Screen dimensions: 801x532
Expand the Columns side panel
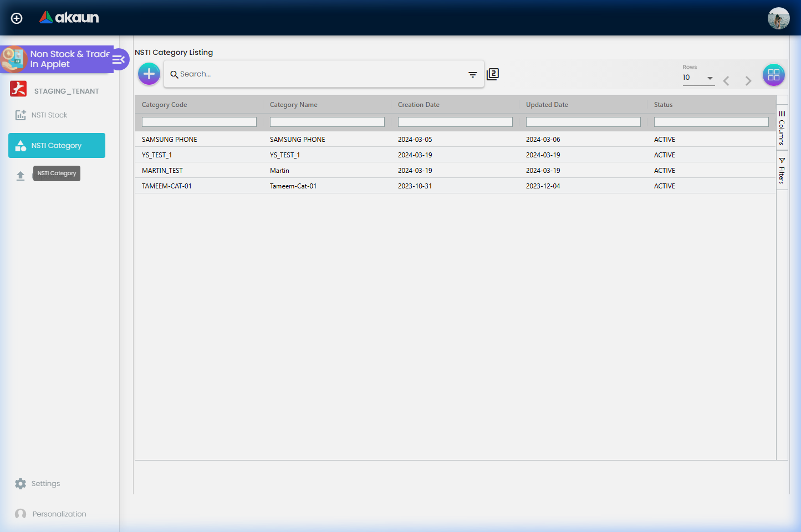point(782,127)
